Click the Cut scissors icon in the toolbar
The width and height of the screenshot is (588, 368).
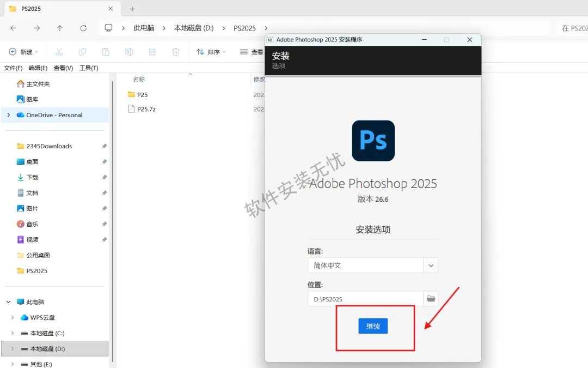[59, 52]
